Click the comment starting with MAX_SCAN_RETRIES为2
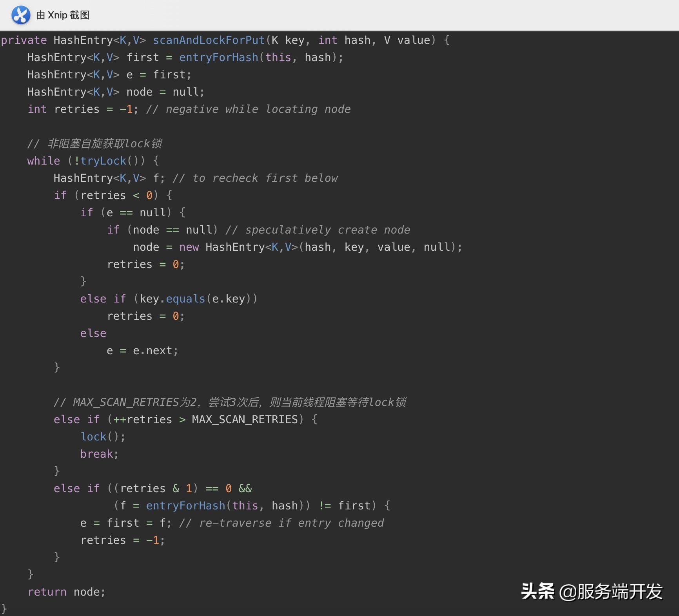 pyautogui.click(x=230, y=402)
